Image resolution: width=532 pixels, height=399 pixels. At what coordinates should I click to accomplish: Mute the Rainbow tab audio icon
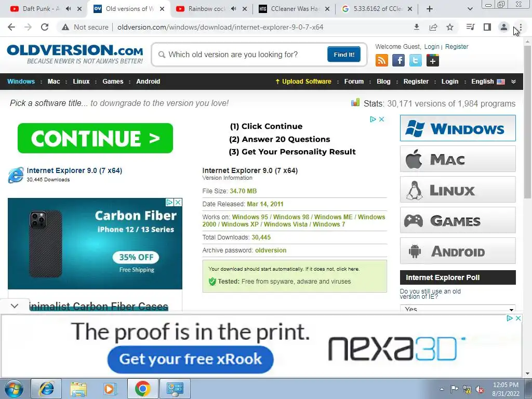pyautogui.click(x=233, y=9)
